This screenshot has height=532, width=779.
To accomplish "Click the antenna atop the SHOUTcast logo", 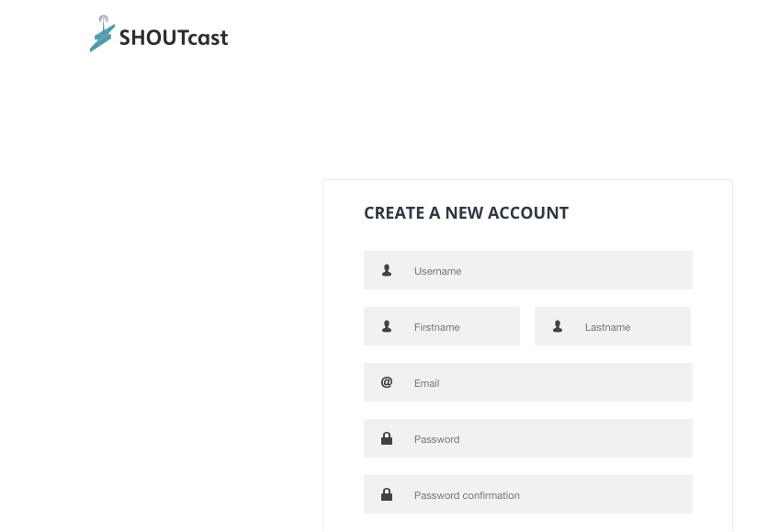I will pos(103,20).
